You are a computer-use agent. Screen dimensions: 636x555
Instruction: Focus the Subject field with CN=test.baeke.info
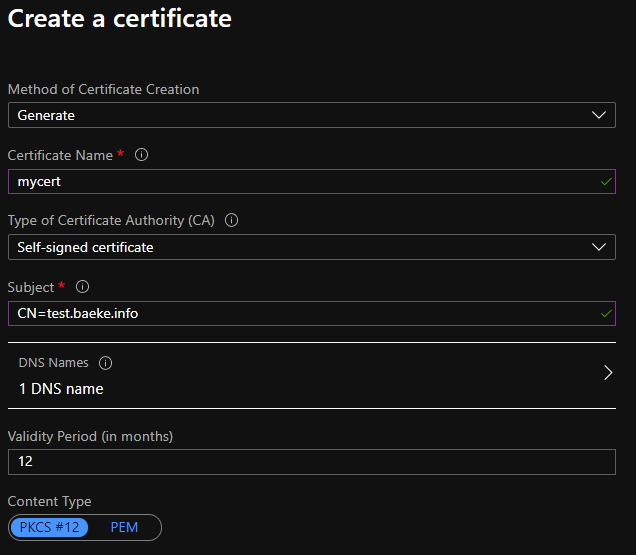tap(300, 314)
